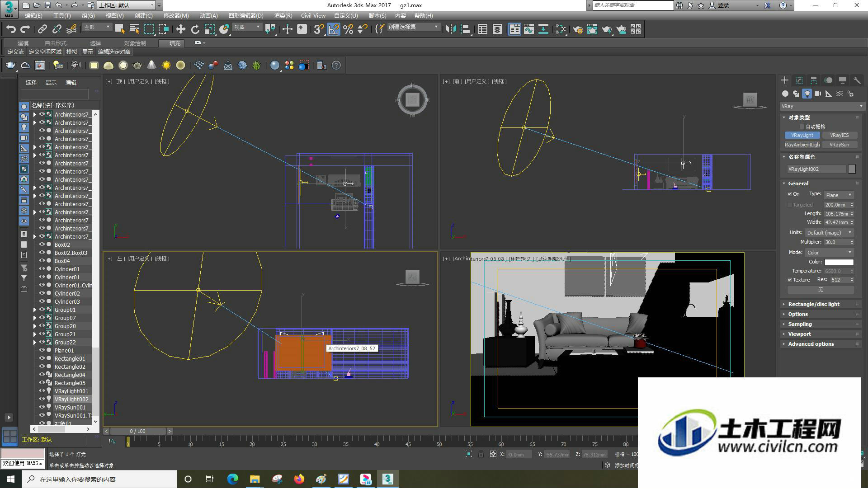
Task: Open the 显示 menu in scene explorer
Action: pos(51,82)
